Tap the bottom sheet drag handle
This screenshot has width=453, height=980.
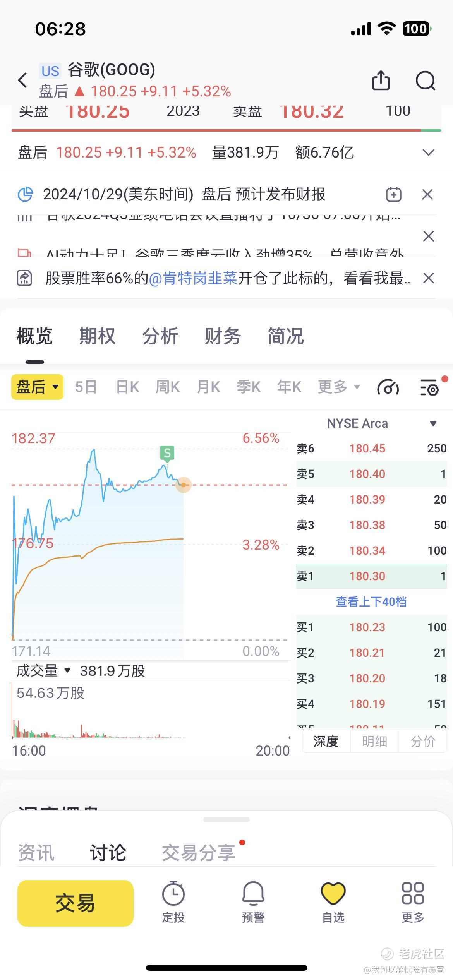[226, 820]
